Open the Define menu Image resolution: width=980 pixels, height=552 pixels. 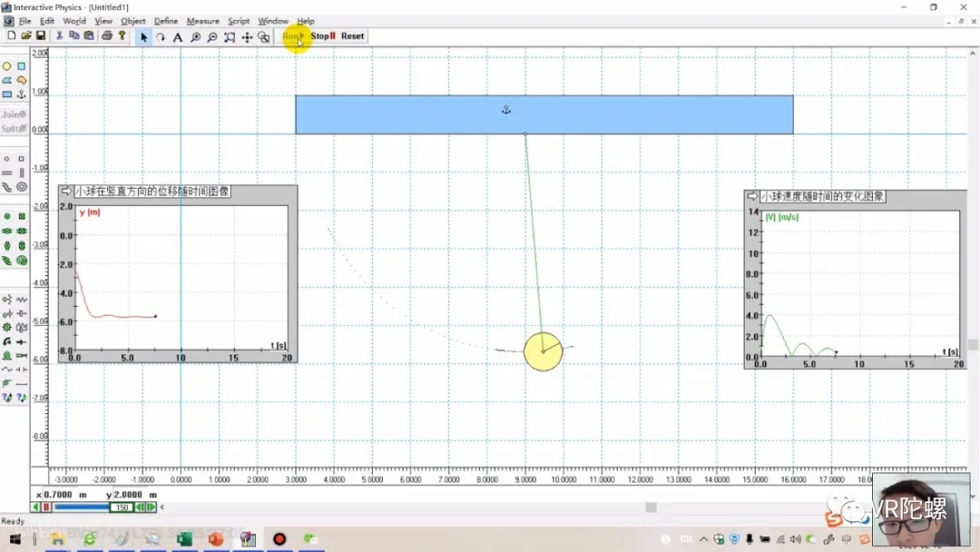(x=166, y=21)
